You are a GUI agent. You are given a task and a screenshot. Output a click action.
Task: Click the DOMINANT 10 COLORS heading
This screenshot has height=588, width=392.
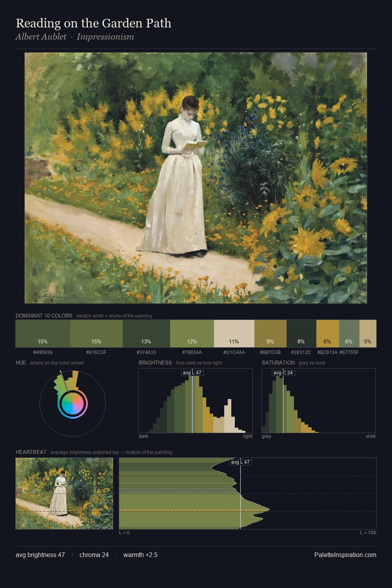(x=44, y=316)
